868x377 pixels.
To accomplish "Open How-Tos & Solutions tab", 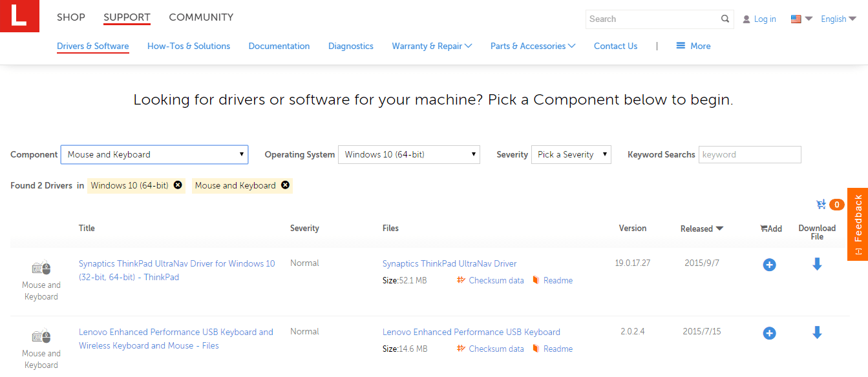I will [x=189, y=46].
